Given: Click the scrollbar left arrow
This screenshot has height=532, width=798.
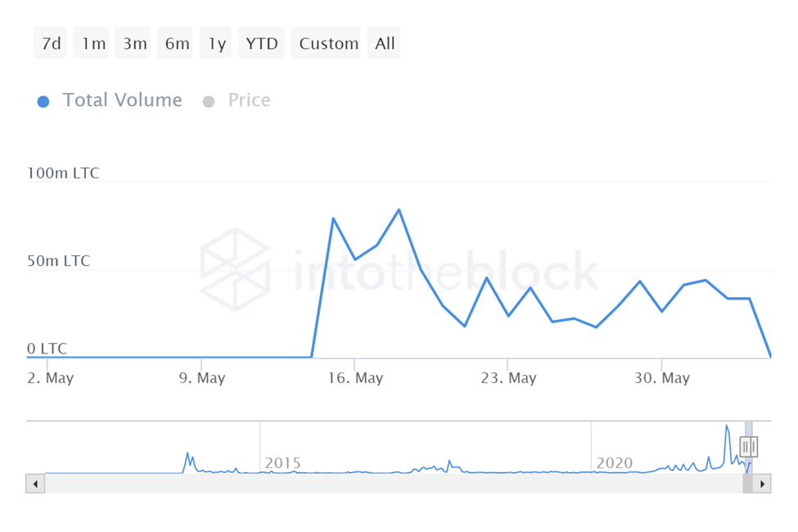Looking at the screenshot, I should pyautogui.click(x=35, y=483).
